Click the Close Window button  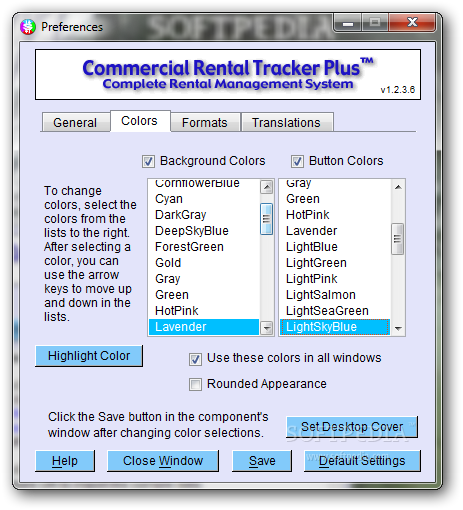pos(163,461)
